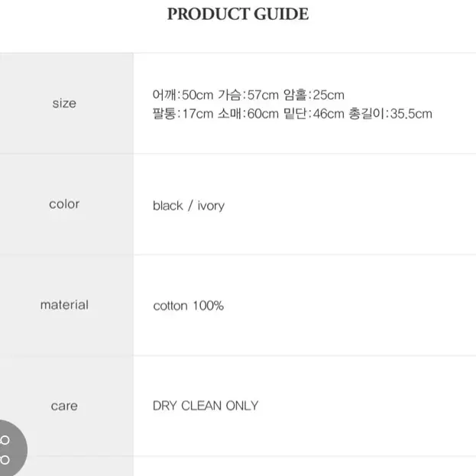
Task: Click the word ivory
Action: coord(211,206)
